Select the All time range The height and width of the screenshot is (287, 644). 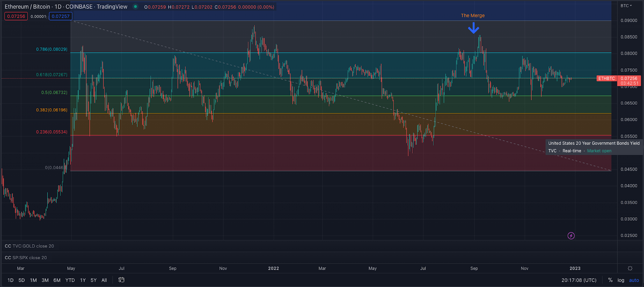click(x=104, y=280)
